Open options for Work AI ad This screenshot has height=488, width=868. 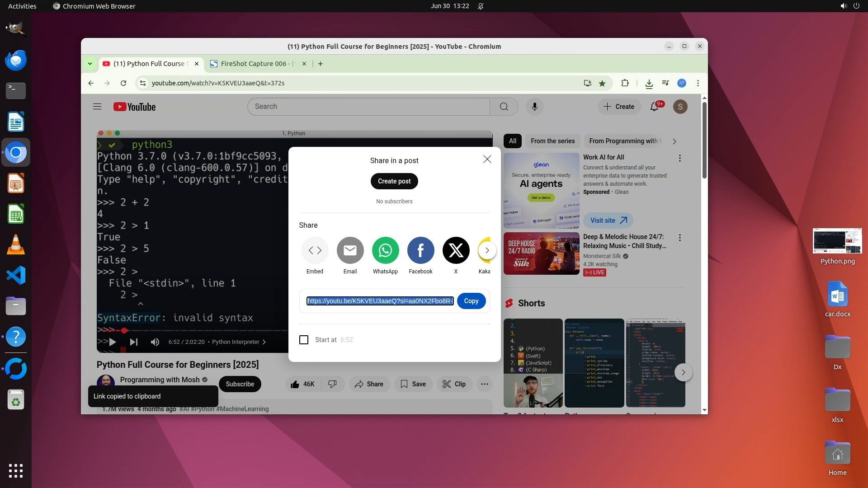pos(679,158)
